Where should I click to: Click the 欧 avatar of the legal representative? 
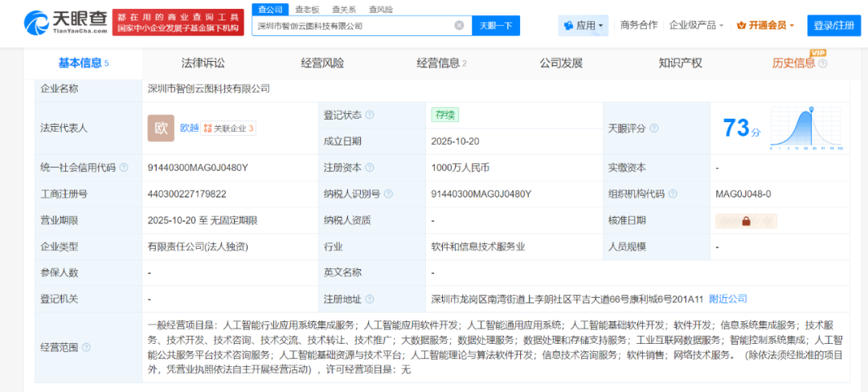click(161, 129)
